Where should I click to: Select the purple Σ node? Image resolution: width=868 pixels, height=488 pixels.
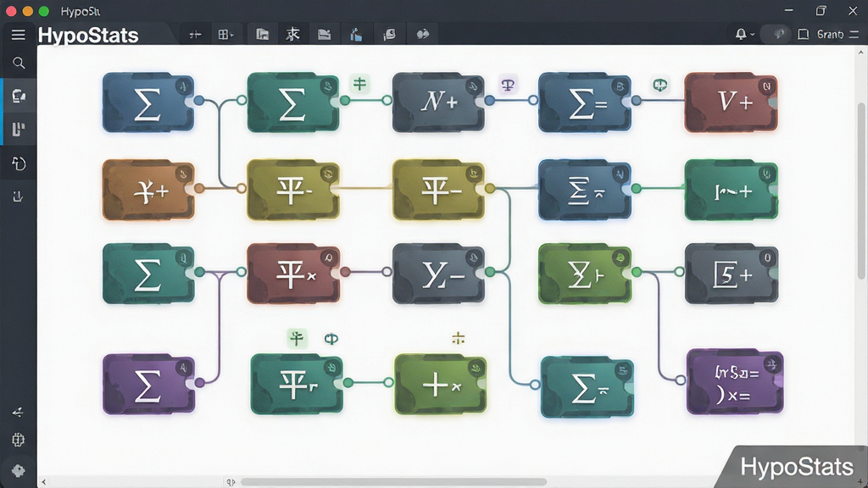pyautogui.click(x=149, y=384)
